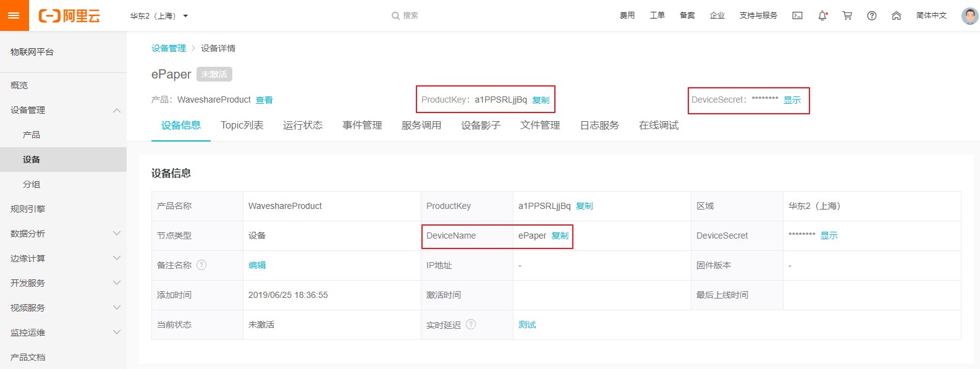Open the orange hamburger menu
The height and width of the screenshot is (369, 980).
pos(14,15)
